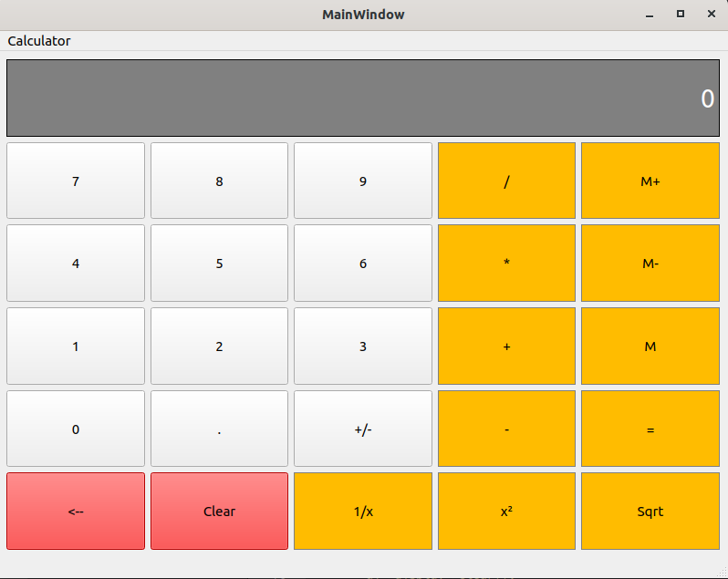Open the Calculator menu
This screenshot has height=579, width=728.
39,41
